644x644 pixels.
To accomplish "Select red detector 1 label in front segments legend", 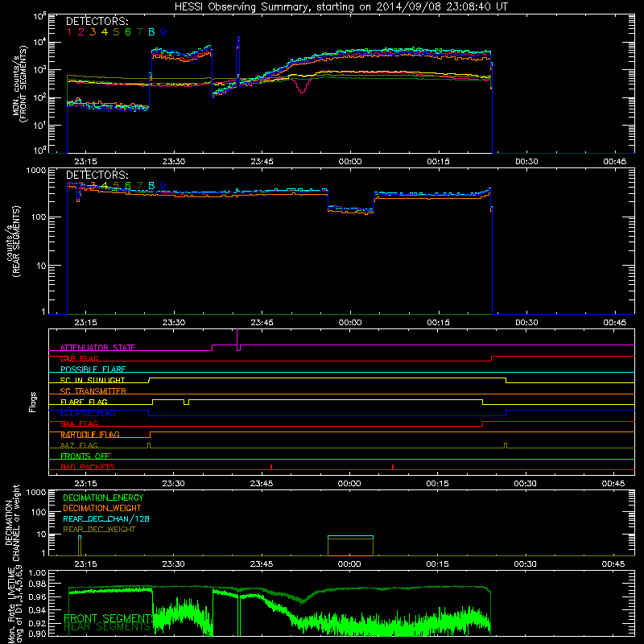I will [69, 32].
